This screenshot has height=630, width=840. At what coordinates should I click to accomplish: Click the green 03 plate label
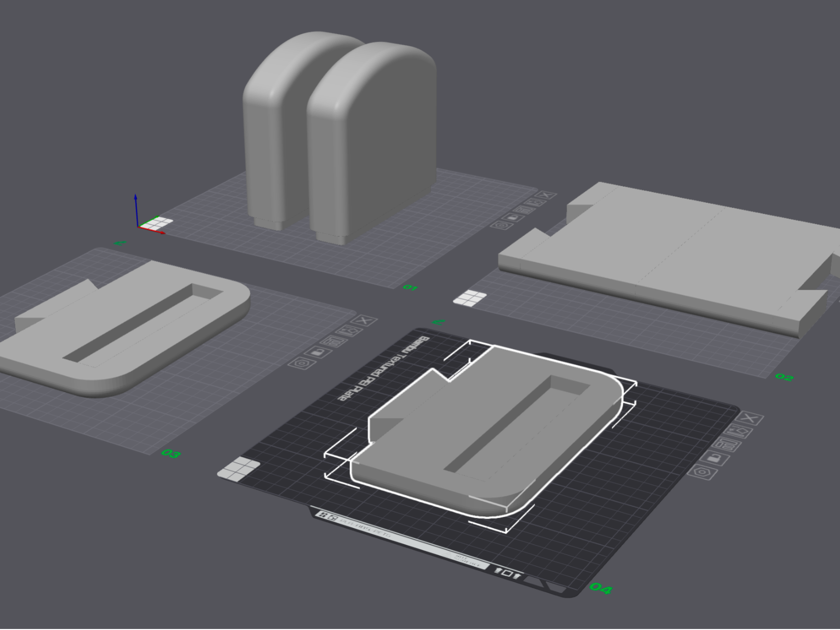pos(171,453)
